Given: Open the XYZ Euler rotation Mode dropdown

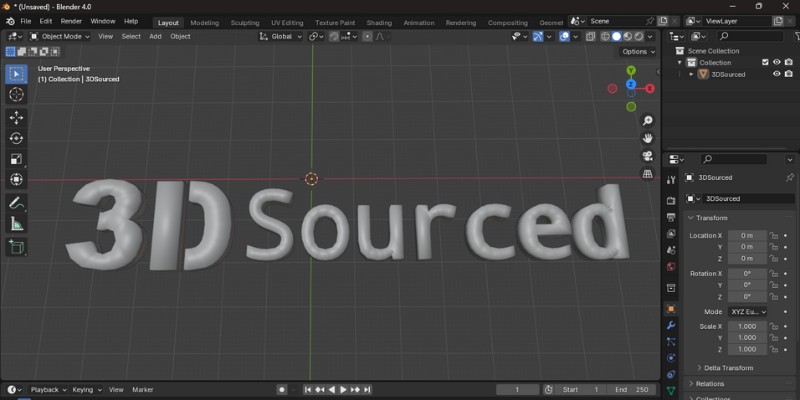Looking at the screenshot, I should click(x=747, y=312).
